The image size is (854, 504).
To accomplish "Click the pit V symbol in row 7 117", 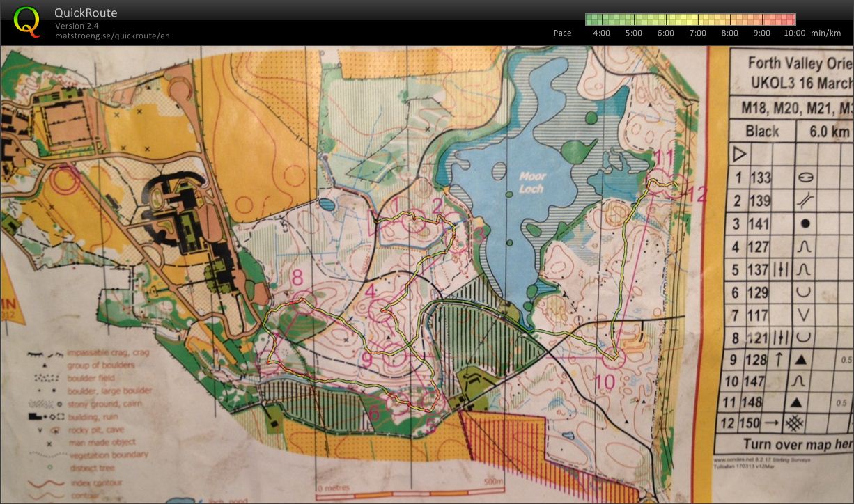I will 805,315.
